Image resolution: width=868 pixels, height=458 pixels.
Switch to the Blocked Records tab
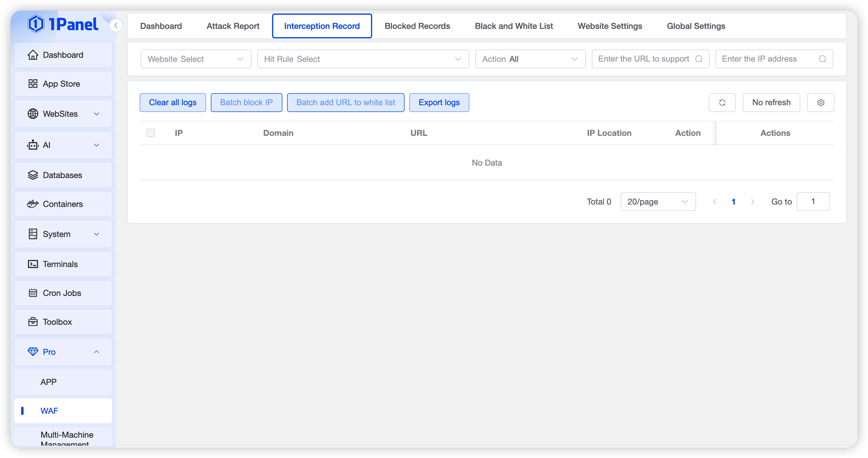417,26
